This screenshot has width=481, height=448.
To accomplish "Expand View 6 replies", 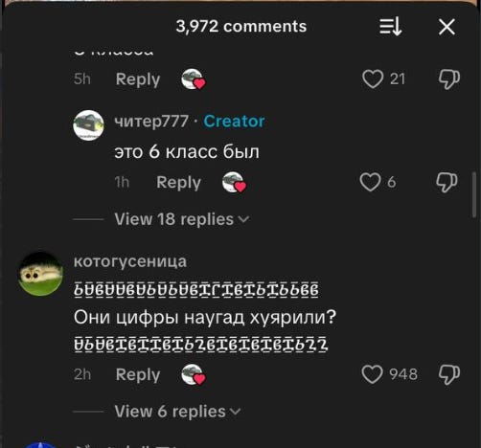I will tap(177, 412).
